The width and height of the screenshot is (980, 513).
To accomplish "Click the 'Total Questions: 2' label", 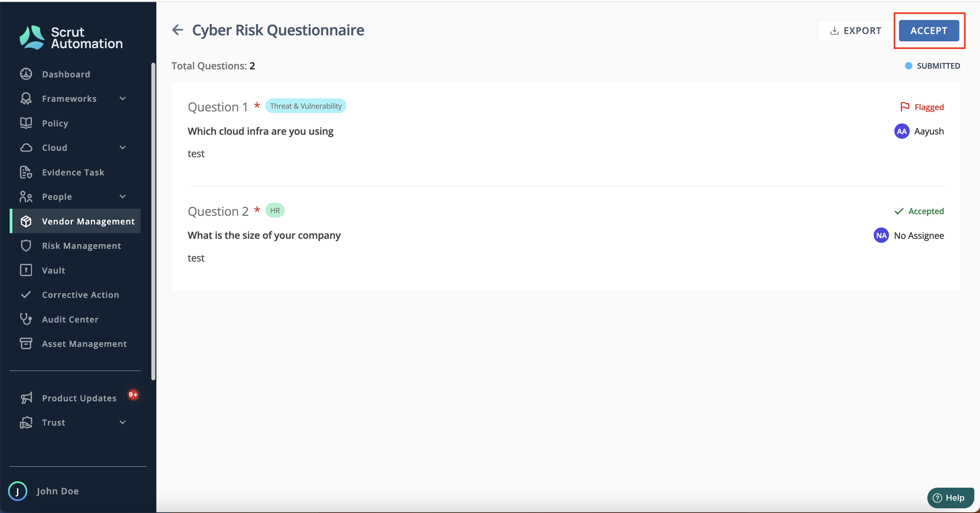I will coord(213,66).
